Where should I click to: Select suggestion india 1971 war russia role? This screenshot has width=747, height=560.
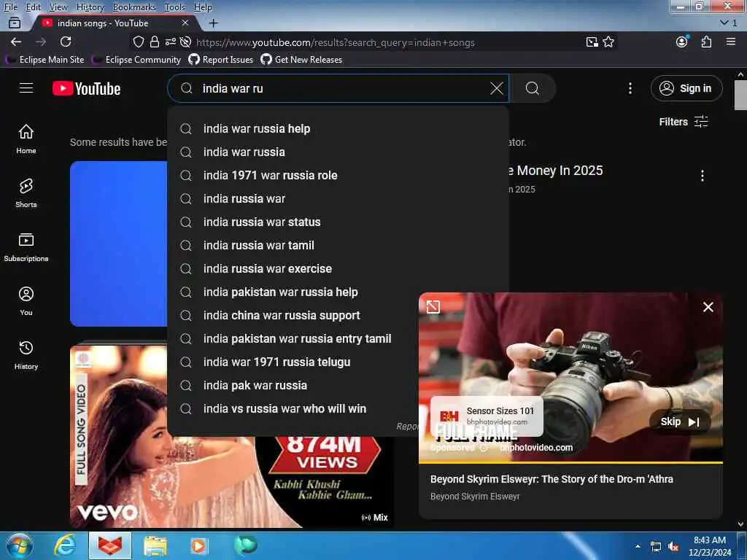tap(338, 175)
